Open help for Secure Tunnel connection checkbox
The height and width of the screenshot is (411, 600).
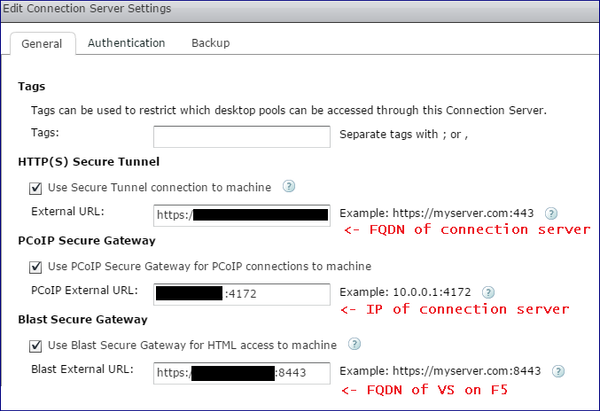click(289, 186)
